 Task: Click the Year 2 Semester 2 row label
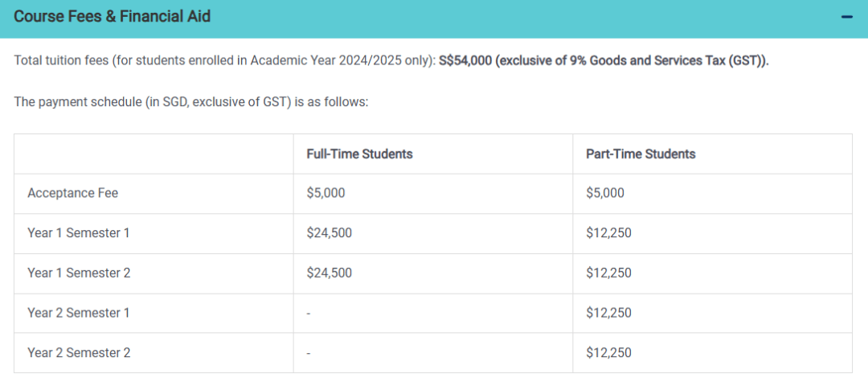pos(79,353)
